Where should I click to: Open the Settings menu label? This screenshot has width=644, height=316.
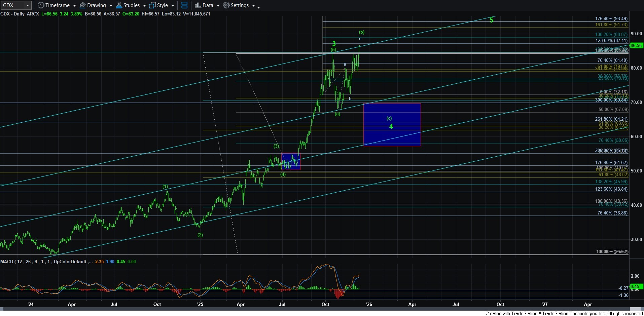click(x=240, y=5)
